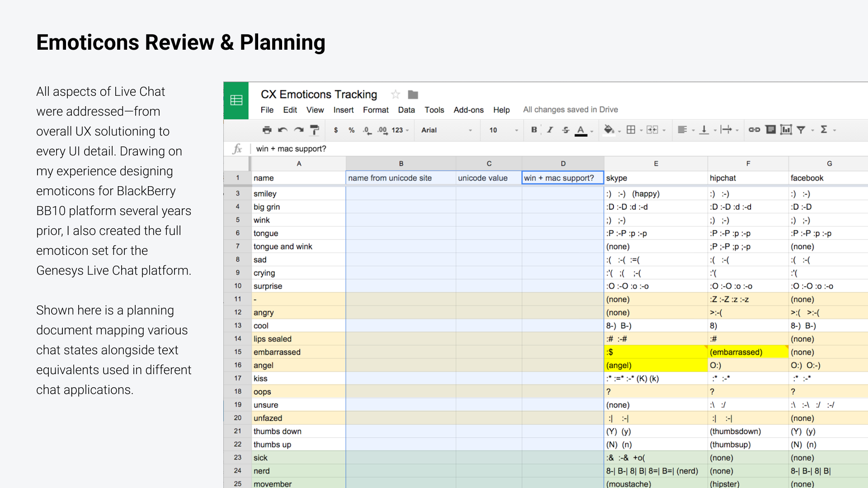
Task: Select the Paint format roller icon
Action: pyautogui.click(x=315, y=130)
